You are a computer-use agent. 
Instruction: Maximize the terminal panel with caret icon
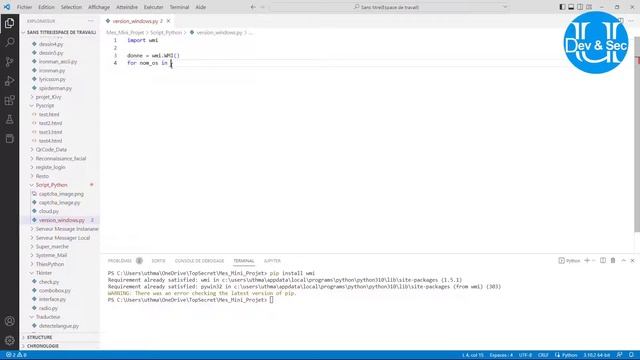point(623,260)
